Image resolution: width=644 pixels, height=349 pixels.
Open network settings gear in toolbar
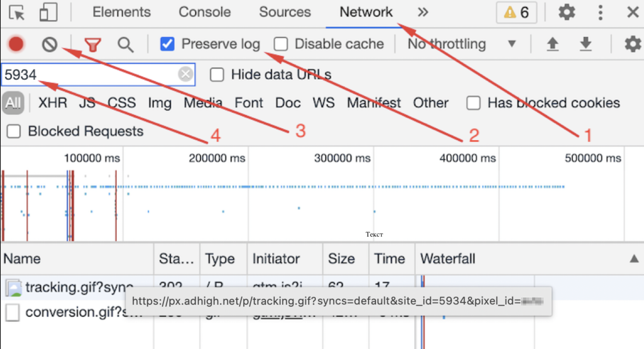click(632, 44)
